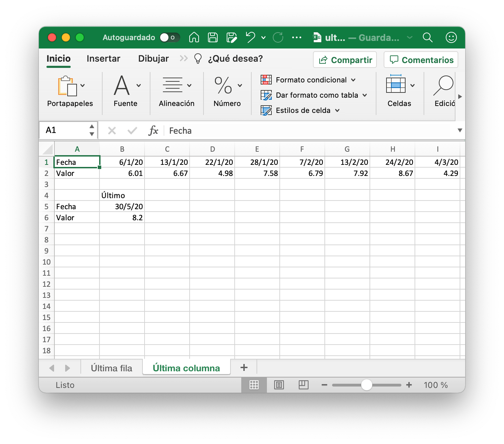Click the Comentarios button
The height and width of the screenshot is (444, 504).
coord(421,60)
